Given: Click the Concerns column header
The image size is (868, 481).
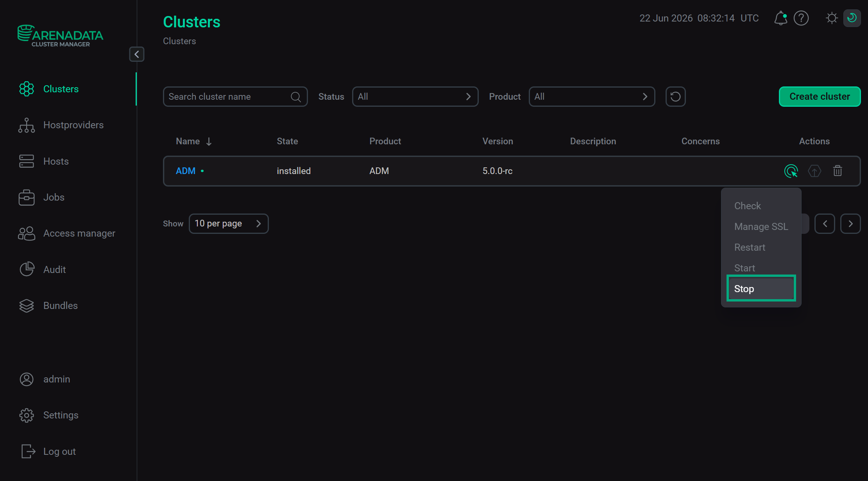Looking at the screenshot, I should tap(700, 141).
